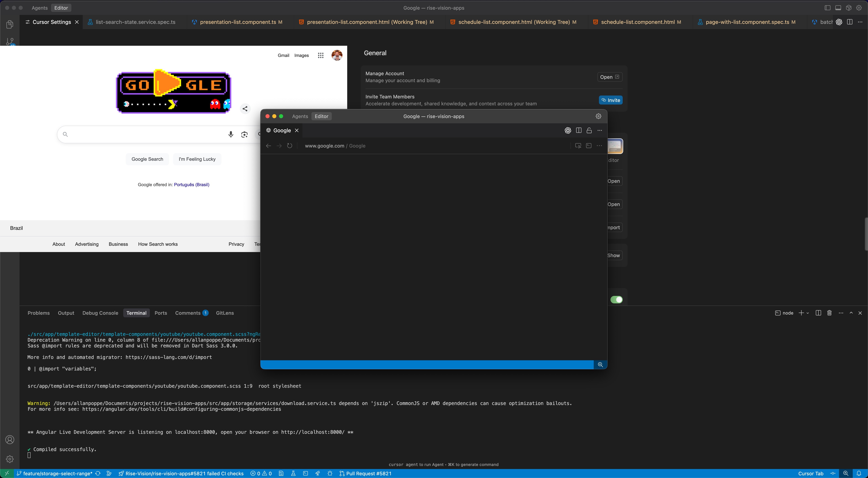Click the Invite team members button
This screenshot has height=478, width=868.
coord(610,100)
